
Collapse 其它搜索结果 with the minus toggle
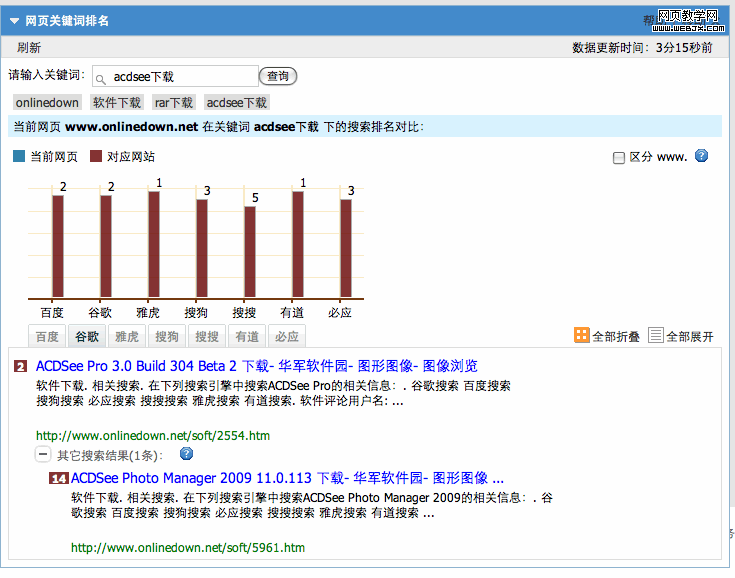[43, 454]
